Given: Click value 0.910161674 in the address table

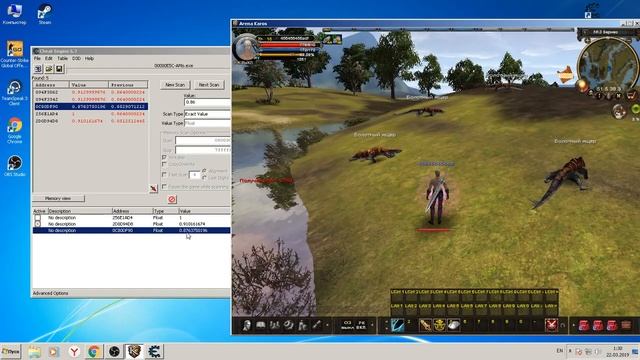Looking at the screenshot, I should [192, 224].
